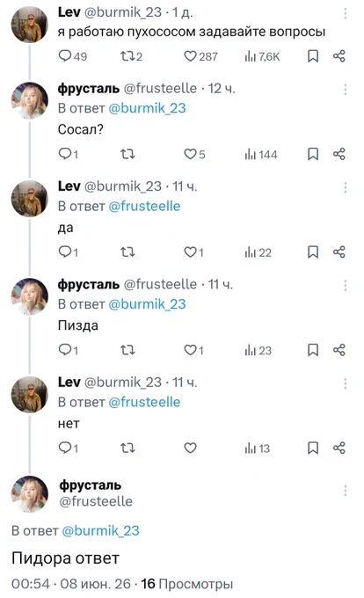Open more options on the "да" reply
The height and width of the screenshot is (598, 364).
[345, 187]
